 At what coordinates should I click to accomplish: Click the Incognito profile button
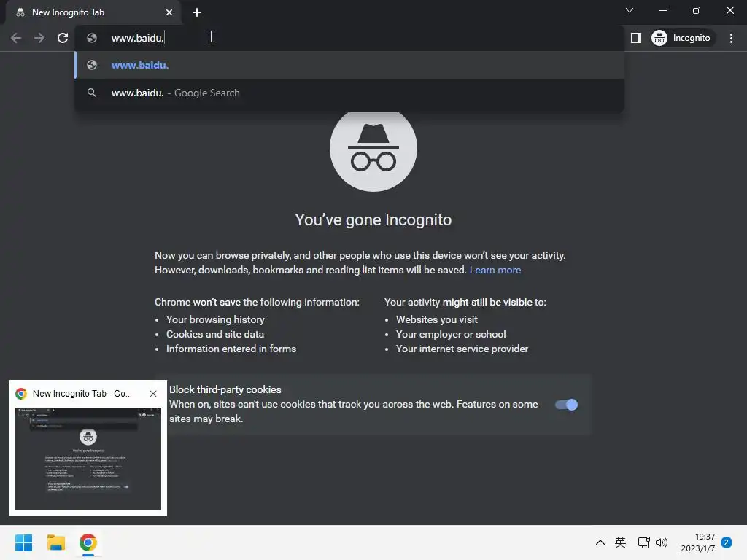click(681, 38)
